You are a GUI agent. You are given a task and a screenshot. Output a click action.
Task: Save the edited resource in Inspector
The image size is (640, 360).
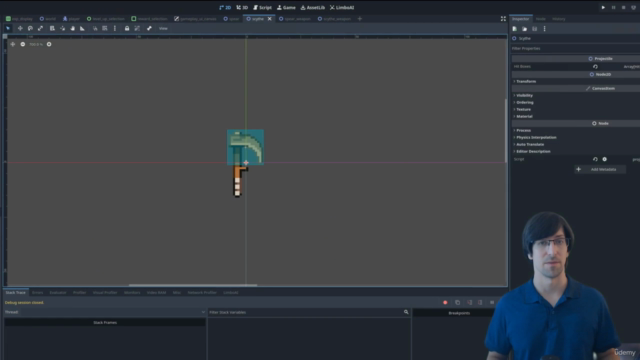click(535, 29)
